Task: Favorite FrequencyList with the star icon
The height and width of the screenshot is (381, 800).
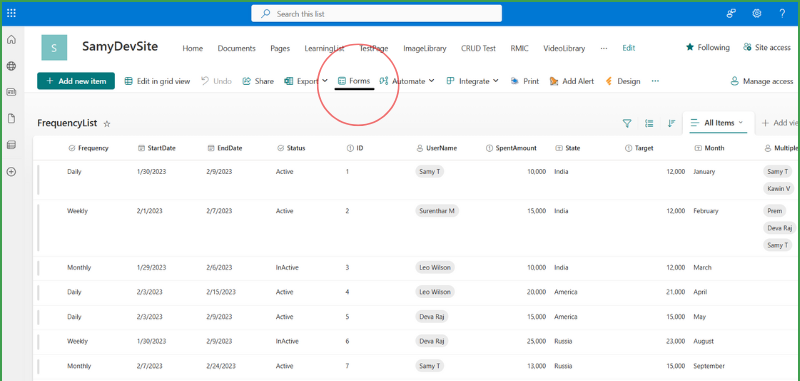Action: 107,123
